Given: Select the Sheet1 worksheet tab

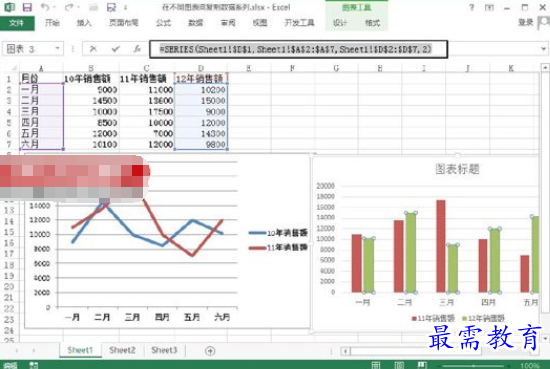Looking at the screenshot, I should 80,350.
